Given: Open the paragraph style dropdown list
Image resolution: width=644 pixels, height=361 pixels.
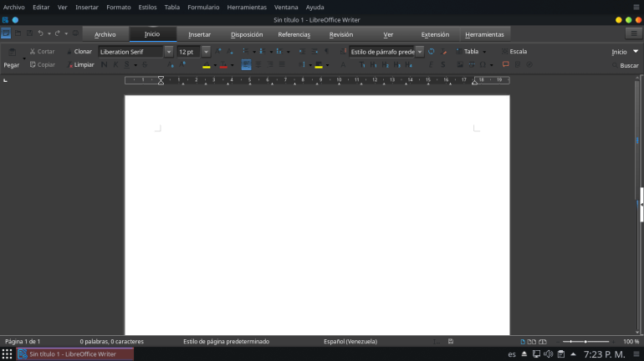Looking at the screenshot, I should click(x=420, y=52).
